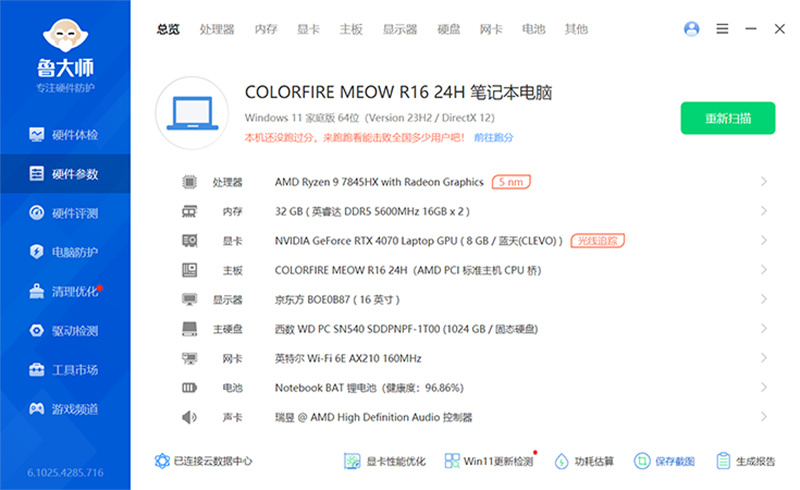
Task: Click 已连接云数据中心 status
Action: pyautogui.click(x=204, y=461)
